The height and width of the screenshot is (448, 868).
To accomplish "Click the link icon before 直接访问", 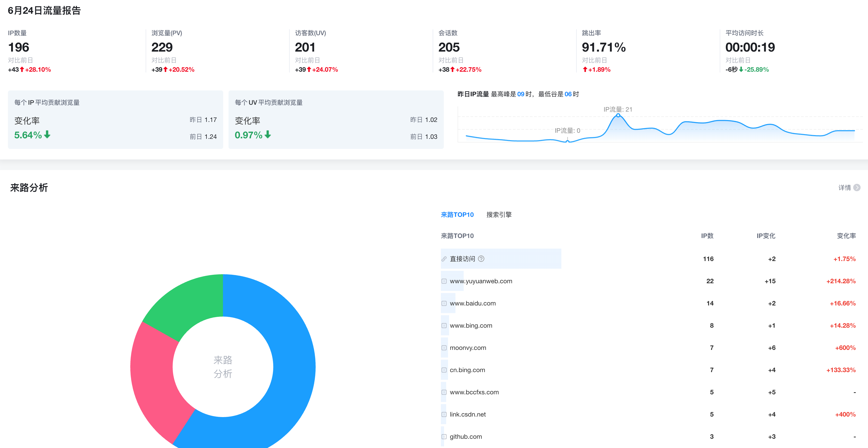I will [x=444, y=259].
